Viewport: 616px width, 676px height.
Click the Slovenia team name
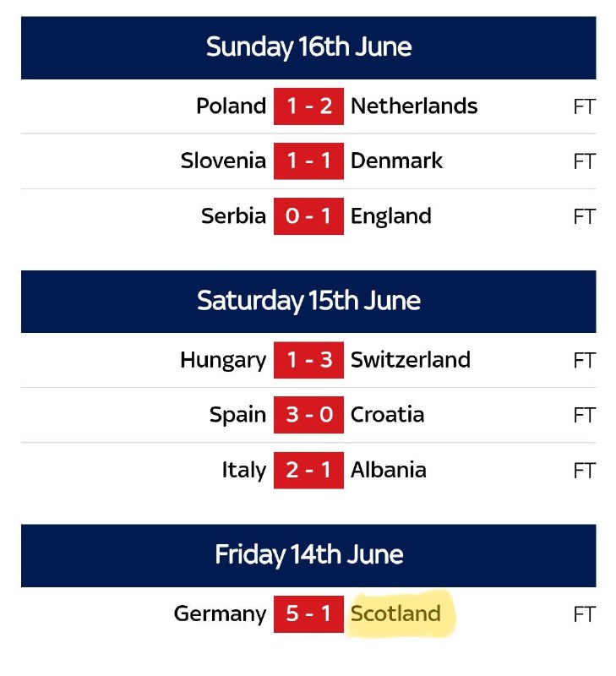[x=223, y=161]
